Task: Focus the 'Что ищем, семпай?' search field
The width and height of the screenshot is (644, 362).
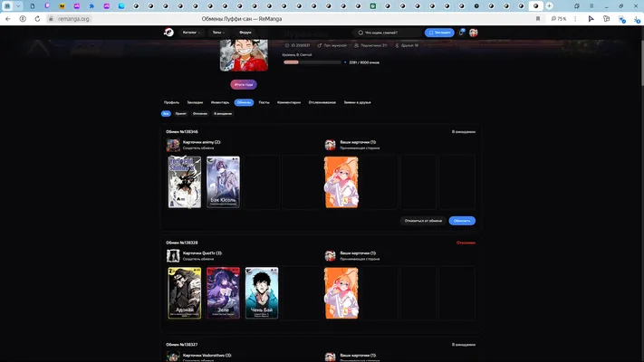Action: 388,33
